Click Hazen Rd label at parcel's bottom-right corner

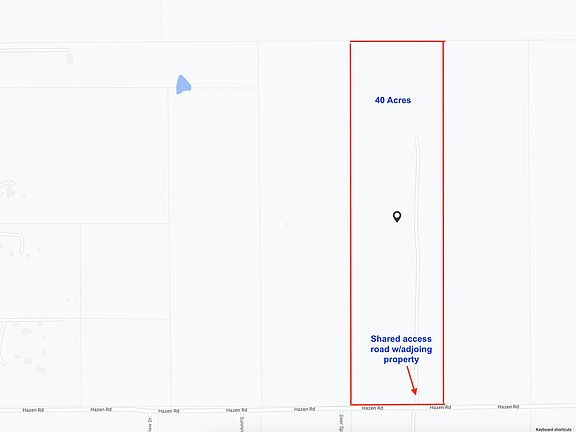(440, 407)
